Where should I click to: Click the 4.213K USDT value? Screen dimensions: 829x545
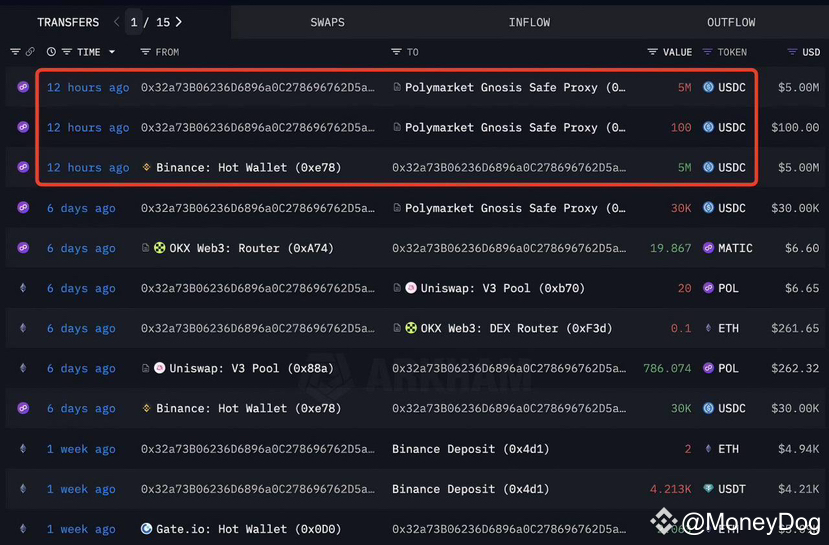coord(670,489)
